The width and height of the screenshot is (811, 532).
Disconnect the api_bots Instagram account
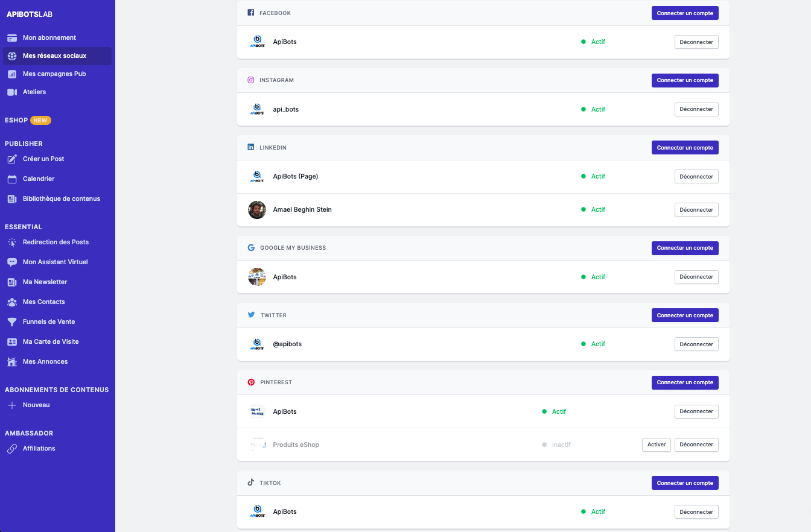(696, 109)
